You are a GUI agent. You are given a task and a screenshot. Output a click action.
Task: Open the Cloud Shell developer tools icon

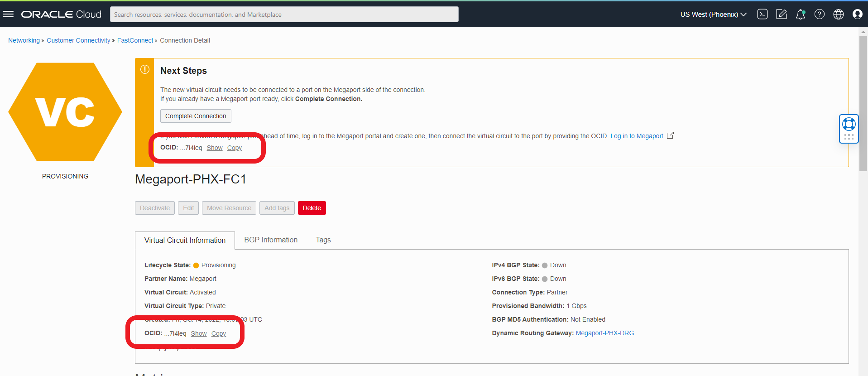pos(762,14)
